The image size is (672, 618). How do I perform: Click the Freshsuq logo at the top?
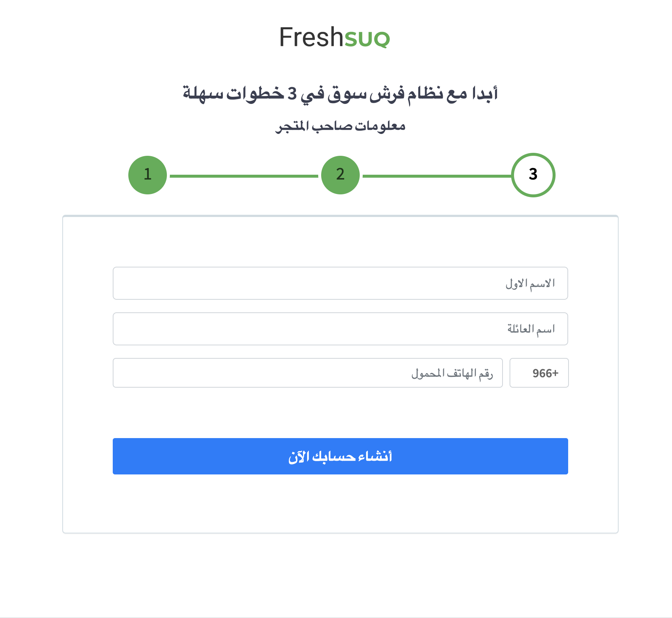tap(335, 37)
